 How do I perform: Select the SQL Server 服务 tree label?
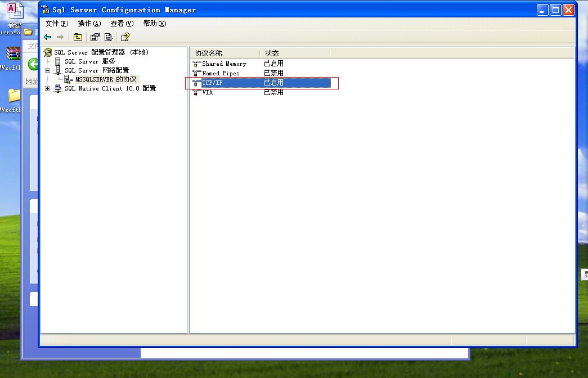(x=90, y=61)
